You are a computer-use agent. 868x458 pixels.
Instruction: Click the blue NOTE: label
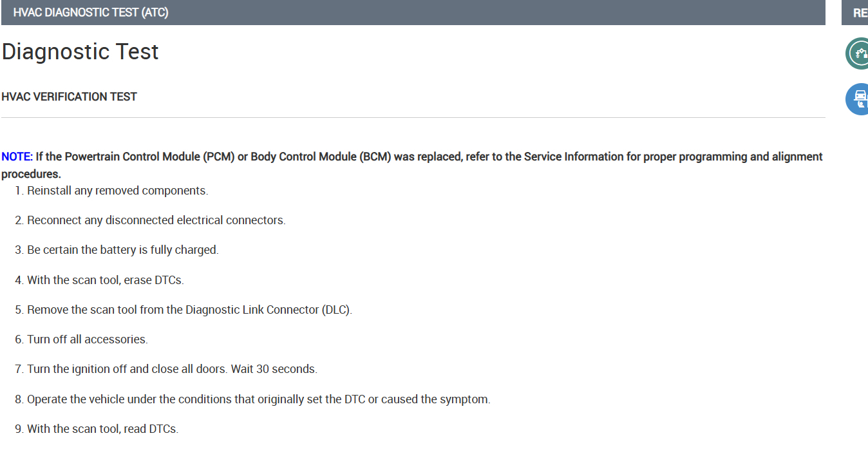coord(17,157)
